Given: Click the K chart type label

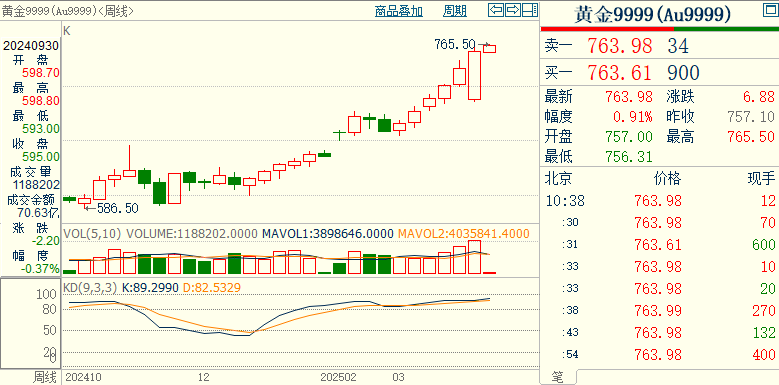Looking at the screenshot, I should click(x=67, y=31).
